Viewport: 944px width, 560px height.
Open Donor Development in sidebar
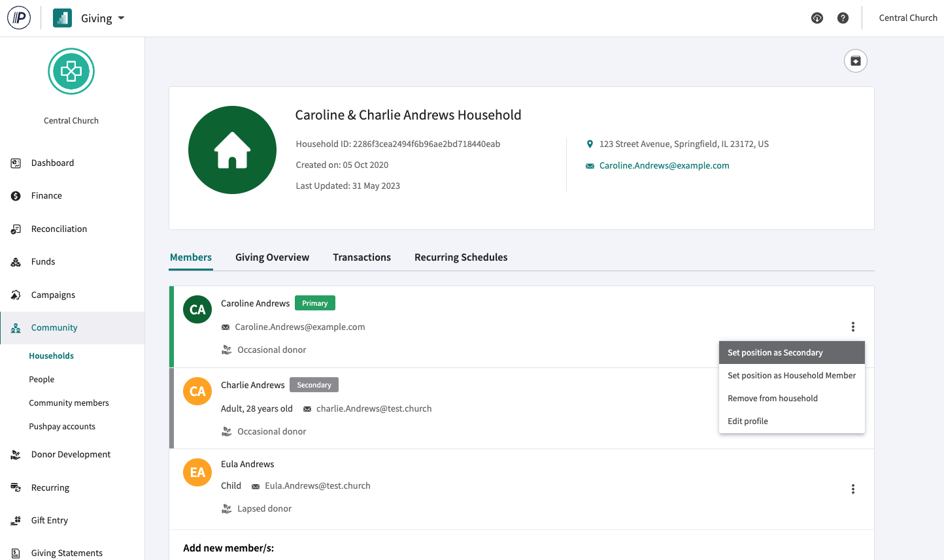71,455
